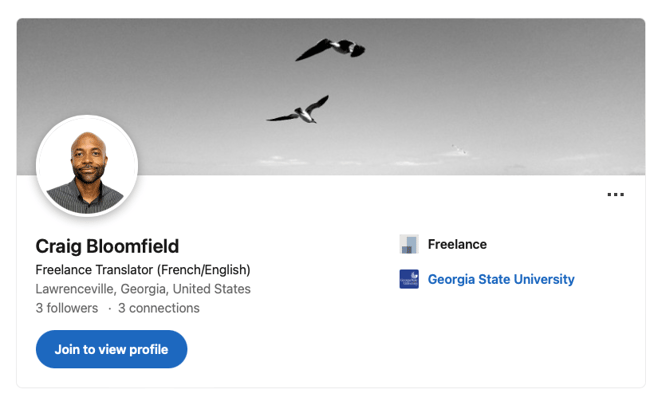
Task: Open the Georgia State University link
Action: point(501,280)
